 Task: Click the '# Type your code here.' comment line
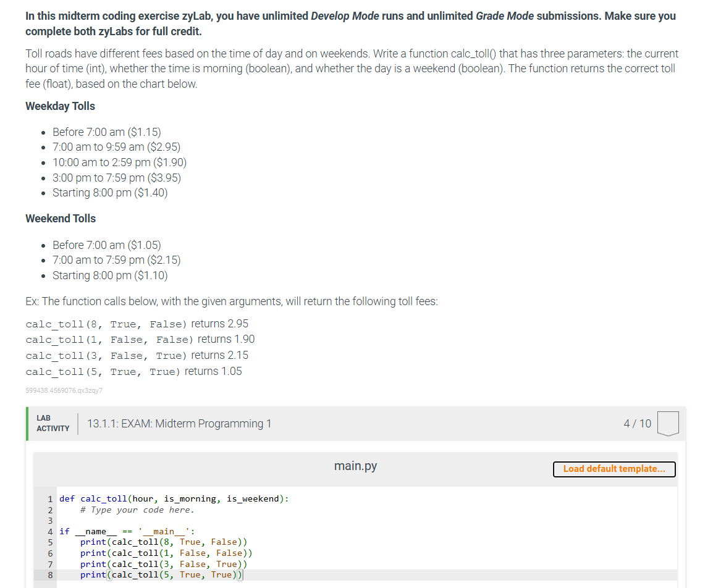pyautogui.click(x=137, y=510)
